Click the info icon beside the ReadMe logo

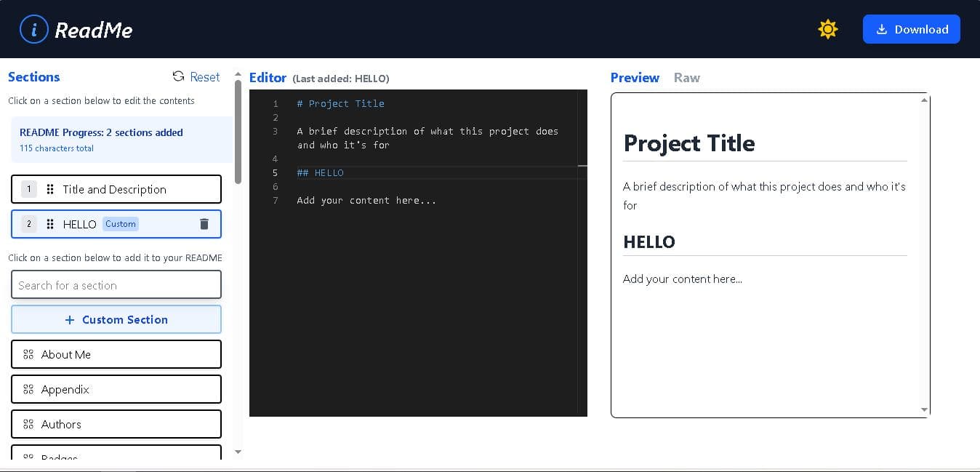pyautogui.click(x=33, y=29)
